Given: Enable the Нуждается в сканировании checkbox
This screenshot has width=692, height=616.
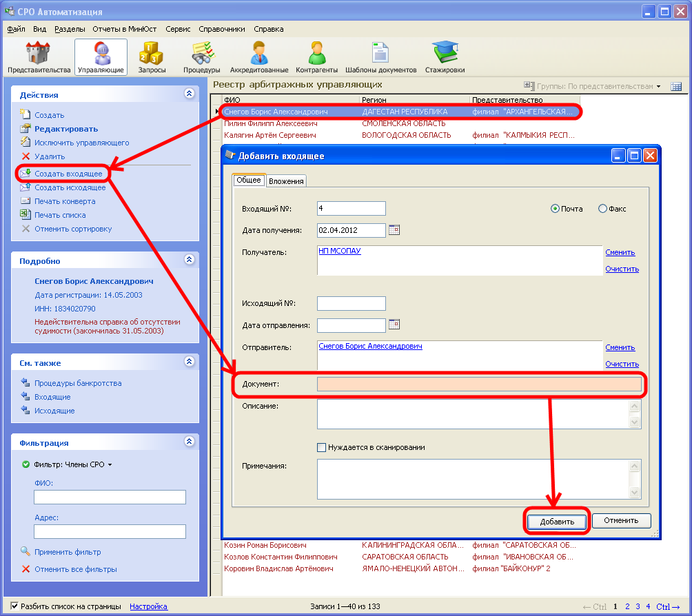Looking at the screenshot, I should 322,447.
